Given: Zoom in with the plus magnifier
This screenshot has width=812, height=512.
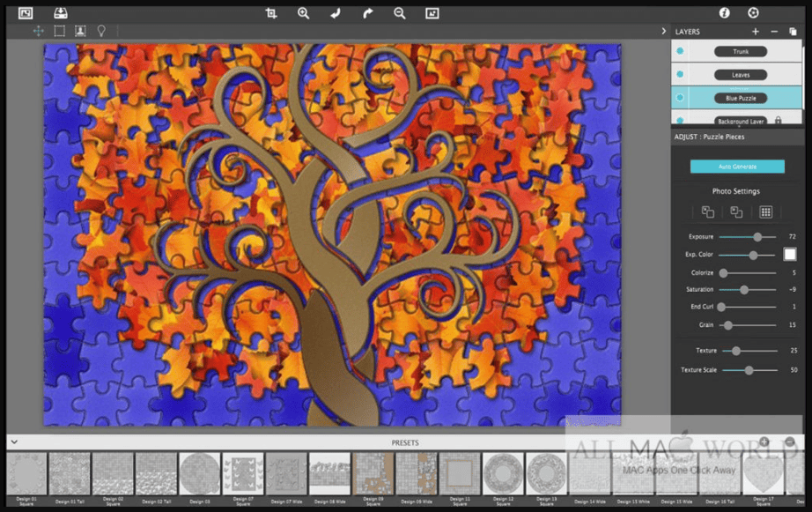Looking at the screenshot, I should pos(304,13).
